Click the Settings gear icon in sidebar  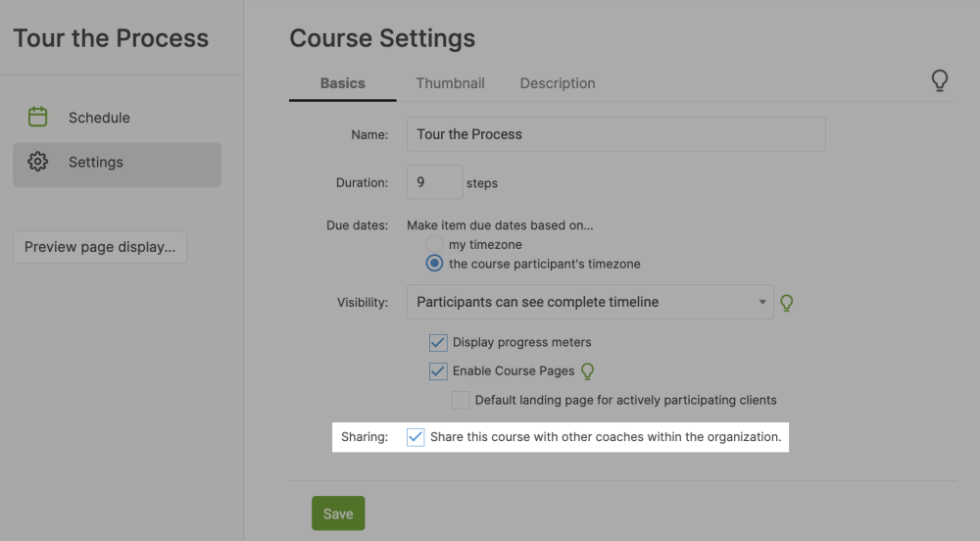tap(38, 163)
